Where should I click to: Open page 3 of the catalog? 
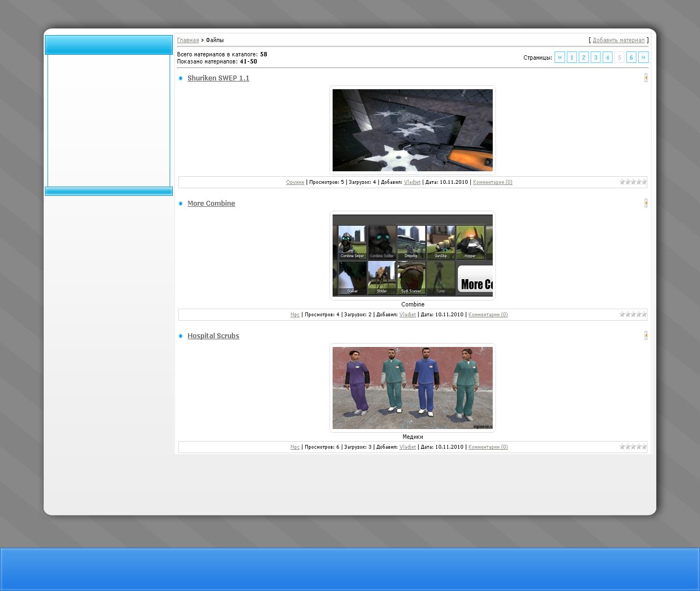[596, 57]
